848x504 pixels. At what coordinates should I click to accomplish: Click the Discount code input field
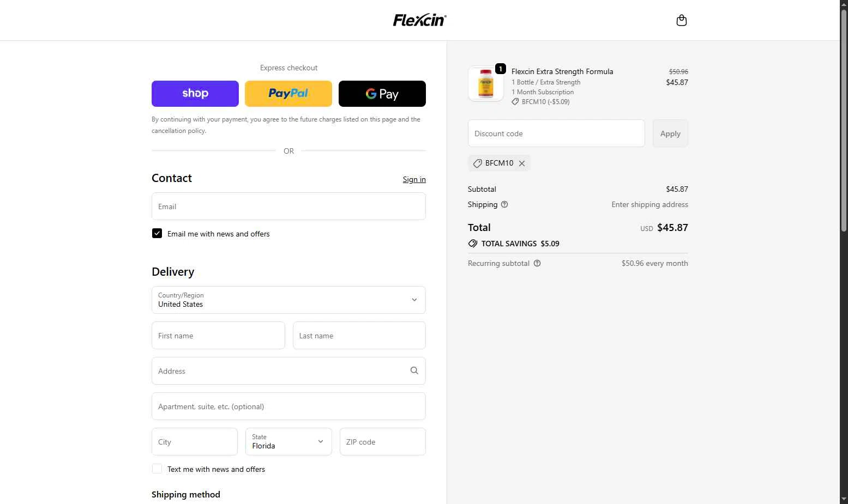tap(556, 133)
